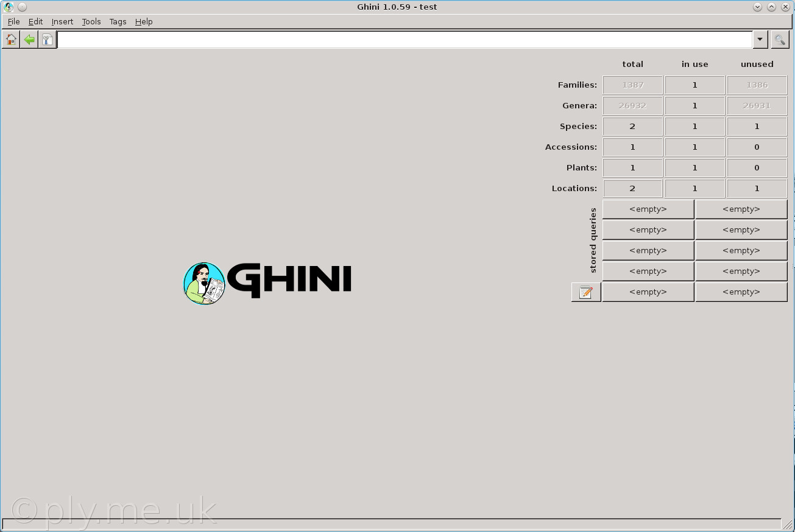This screenshot has width=795, height=532.
Task: Click the 'Accessions:' row label
Action: [x=571, y=147]
